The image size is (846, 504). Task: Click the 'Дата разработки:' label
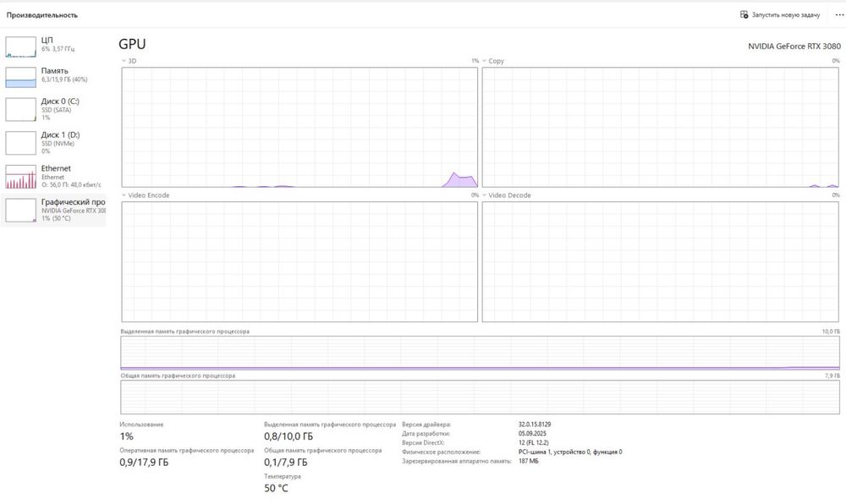pyautogui.click(x=426, y=433)
